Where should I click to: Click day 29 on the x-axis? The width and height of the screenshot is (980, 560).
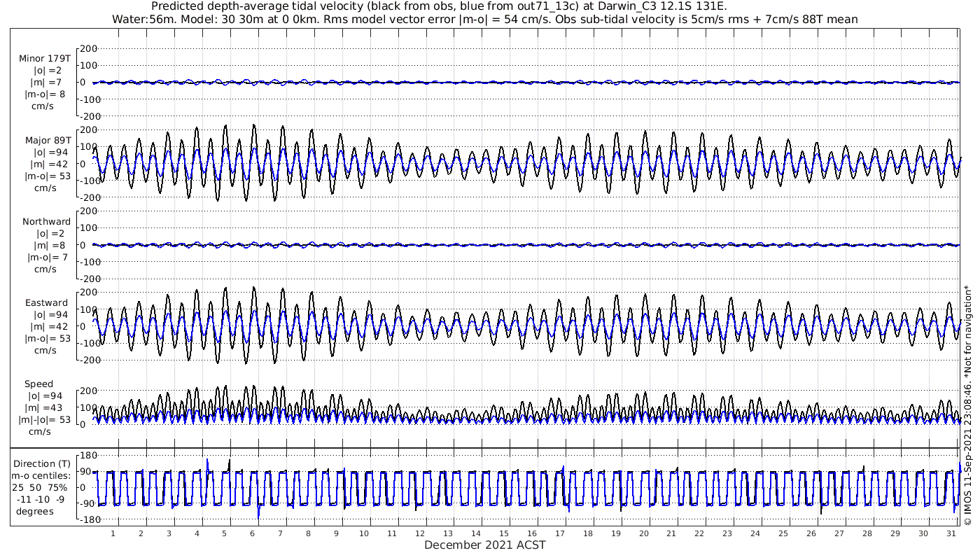(x=895, y=533)
